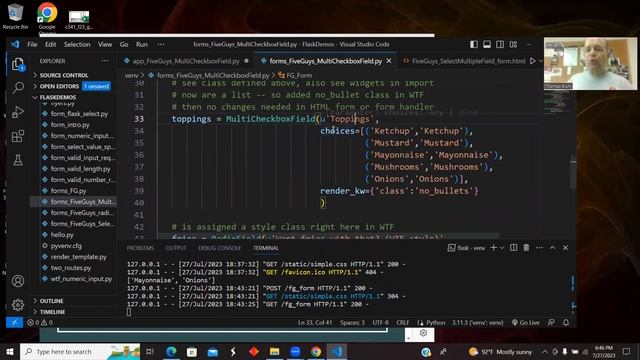Start Go Live server

[526, 322]
